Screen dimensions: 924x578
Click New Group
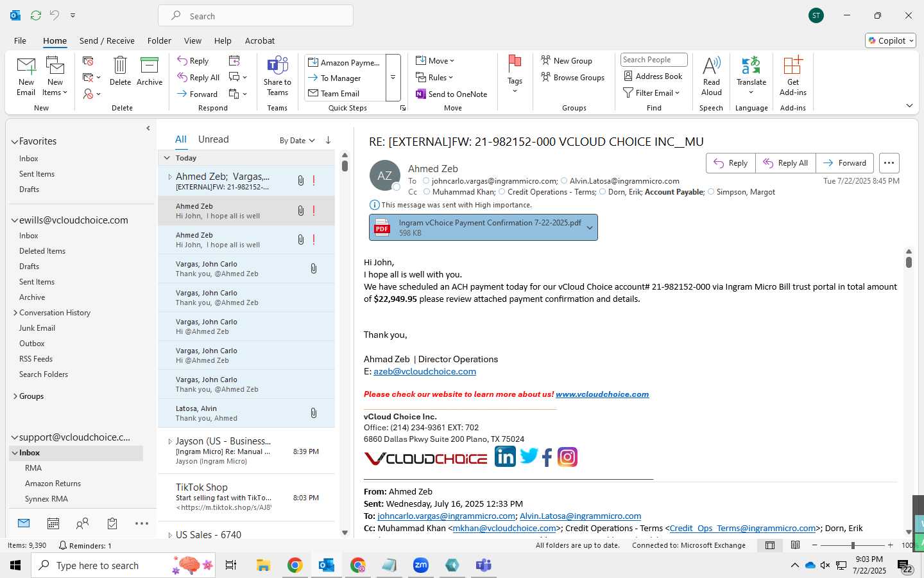(x=567, y=61)
